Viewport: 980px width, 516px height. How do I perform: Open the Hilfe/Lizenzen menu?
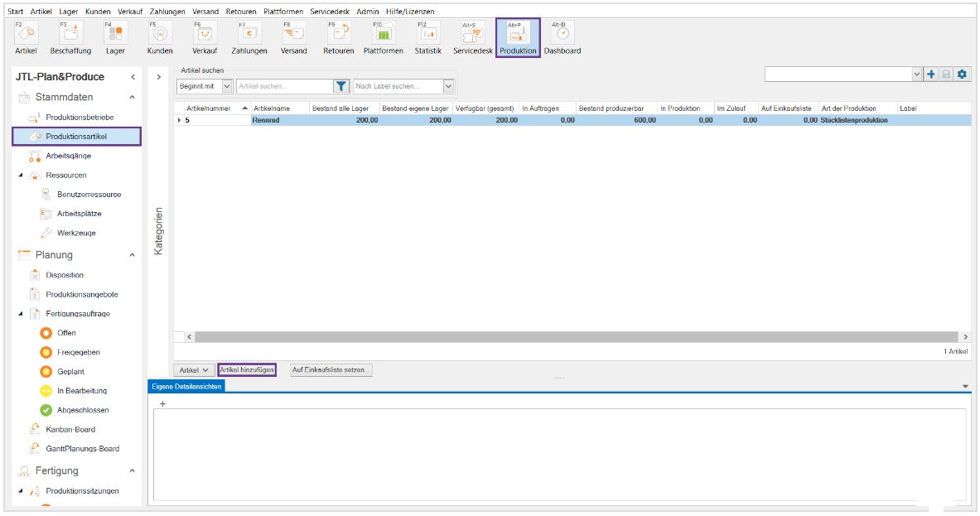(410, 12)
